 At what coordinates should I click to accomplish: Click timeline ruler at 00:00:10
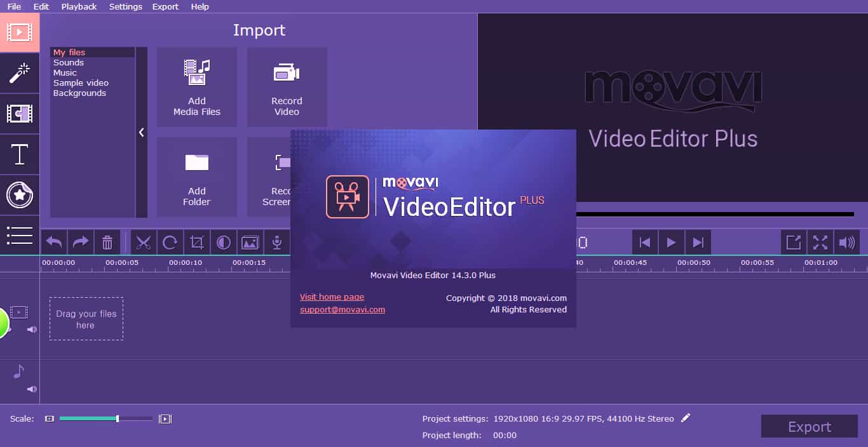pyautogui.click(x=186, y=263)
